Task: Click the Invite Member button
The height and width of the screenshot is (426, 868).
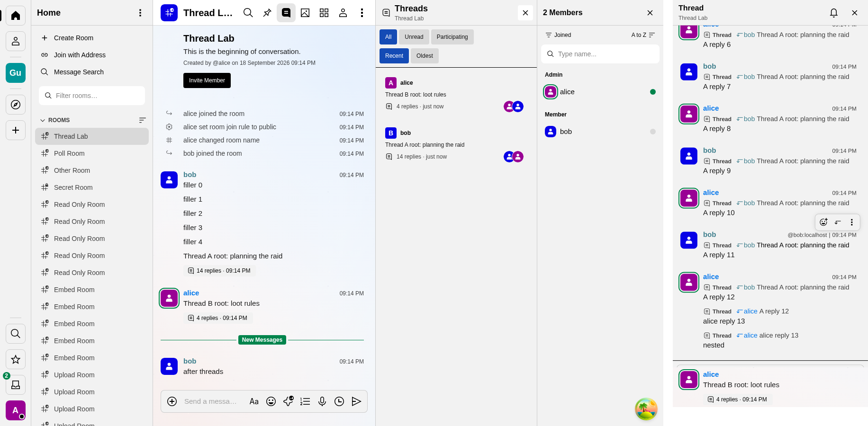Action: [x=207, y=80]
